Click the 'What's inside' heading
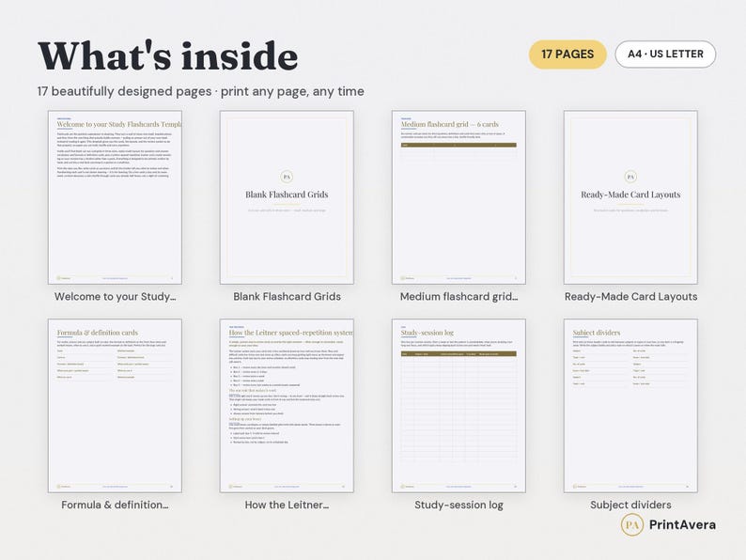746x560 pixels. pos(168,56)
